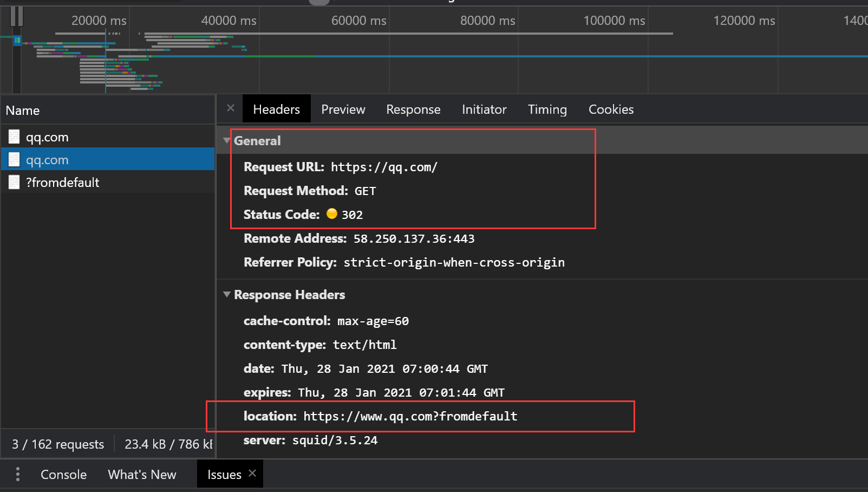Click the 23.4 kB transferred status
The height and width of the screenshot is (492, 868).
(x=169, y=444)
